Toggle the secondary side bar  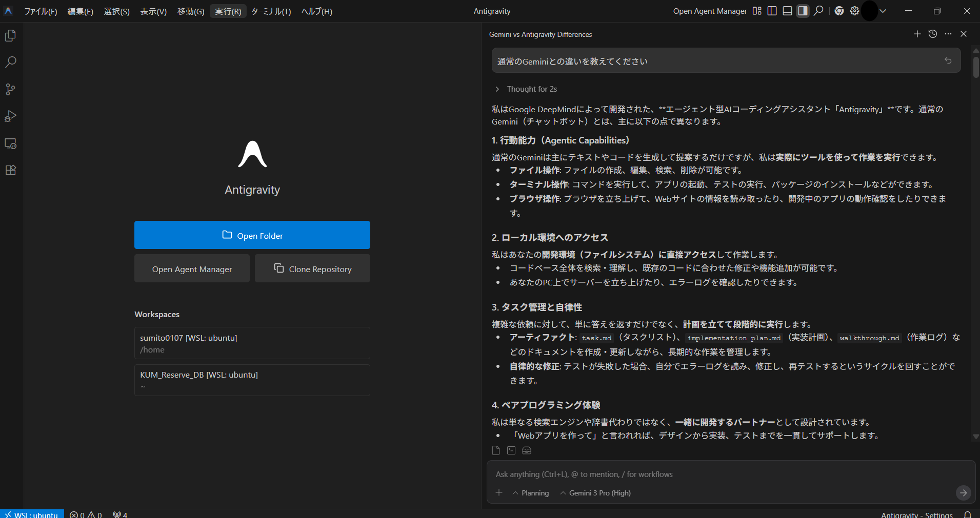(x=803, y=11)
